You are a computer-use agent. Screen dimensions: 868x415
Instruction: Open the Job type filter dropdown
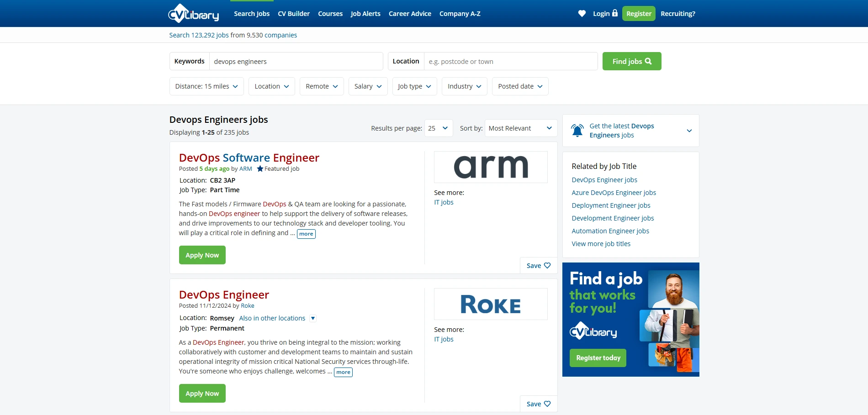[415, 86]
